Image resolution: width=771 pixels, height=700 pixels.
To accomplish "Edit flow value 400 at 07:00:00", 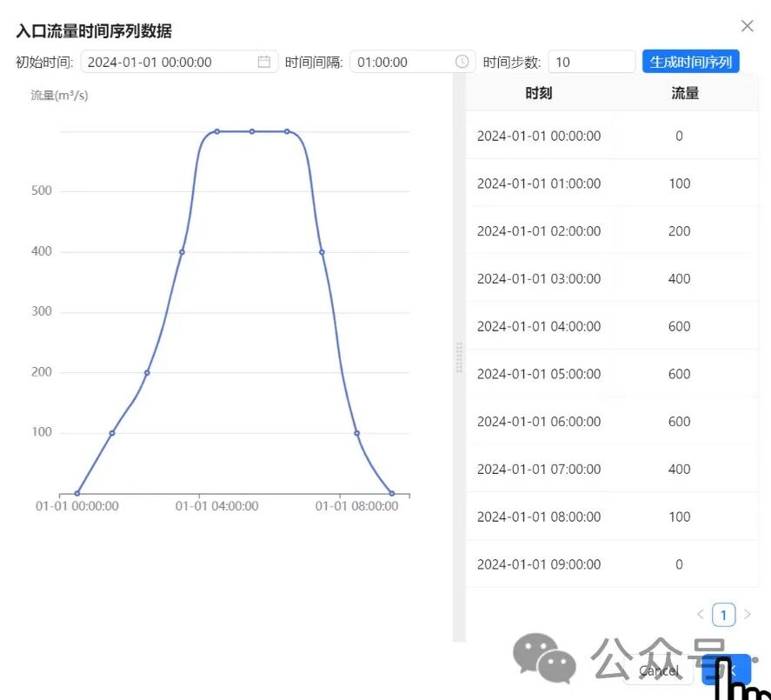I will 679,470.
